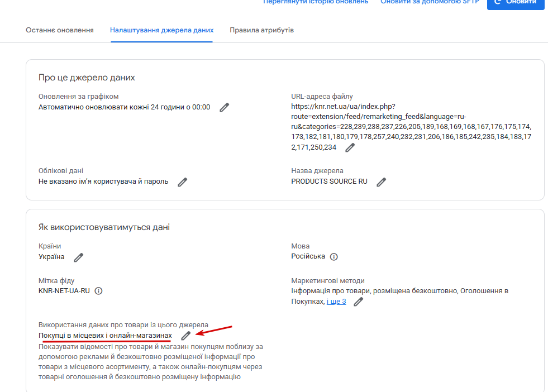The image size is (548, 392).
Task: Open Переглянути історію оновлень link
Action: click(x=316, y=2)
